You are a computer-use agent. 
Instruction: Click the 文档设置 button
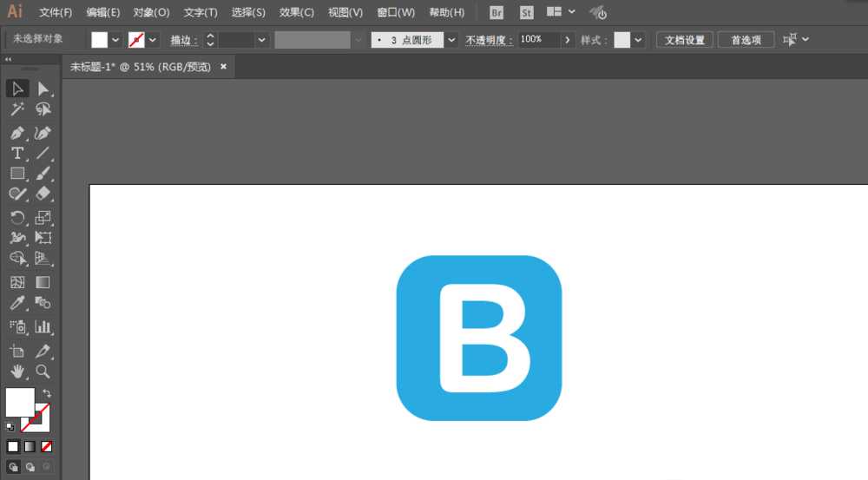[685, 40]
